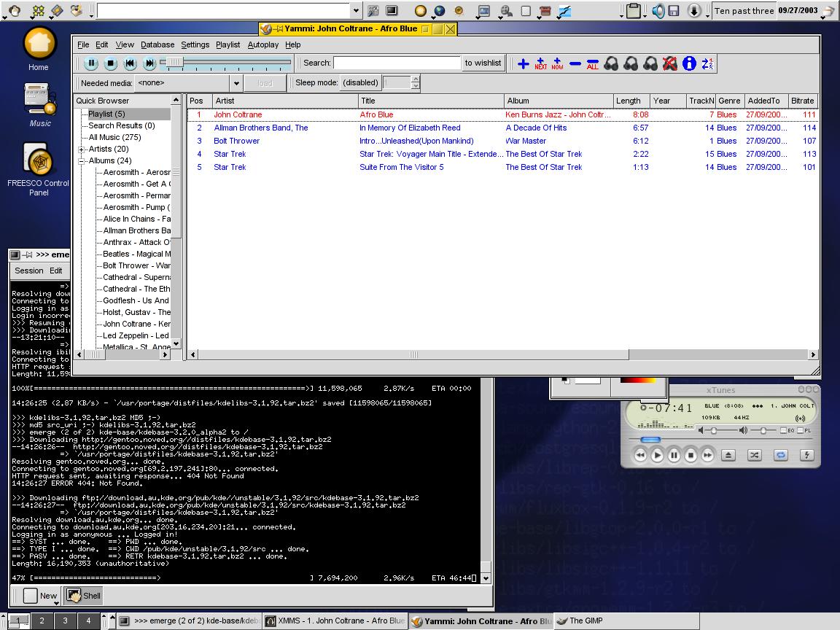The width and height of the screenshot is (840, 630).
Task: Stop playback in Yammi toolbar
Action: pos(111,63)
